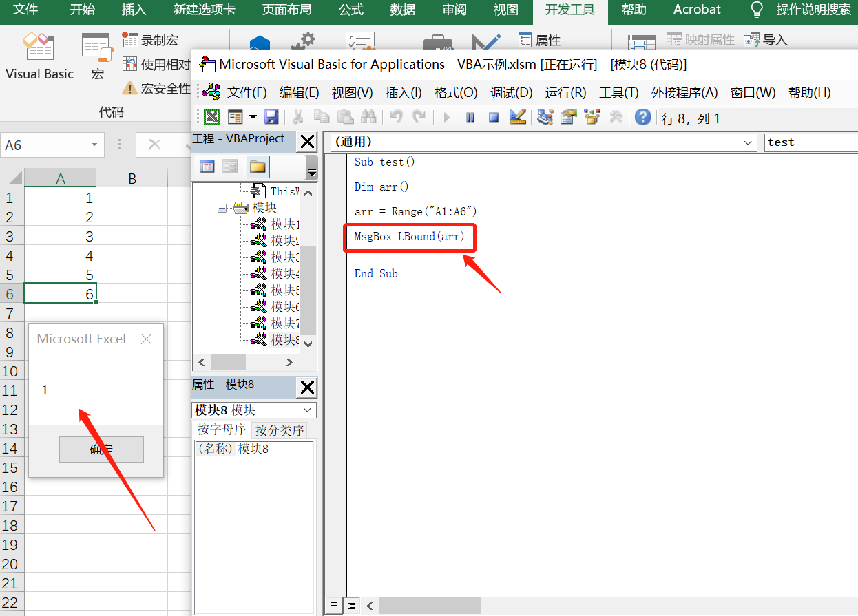Save the VBA project with the floppy disk icon

271,117
